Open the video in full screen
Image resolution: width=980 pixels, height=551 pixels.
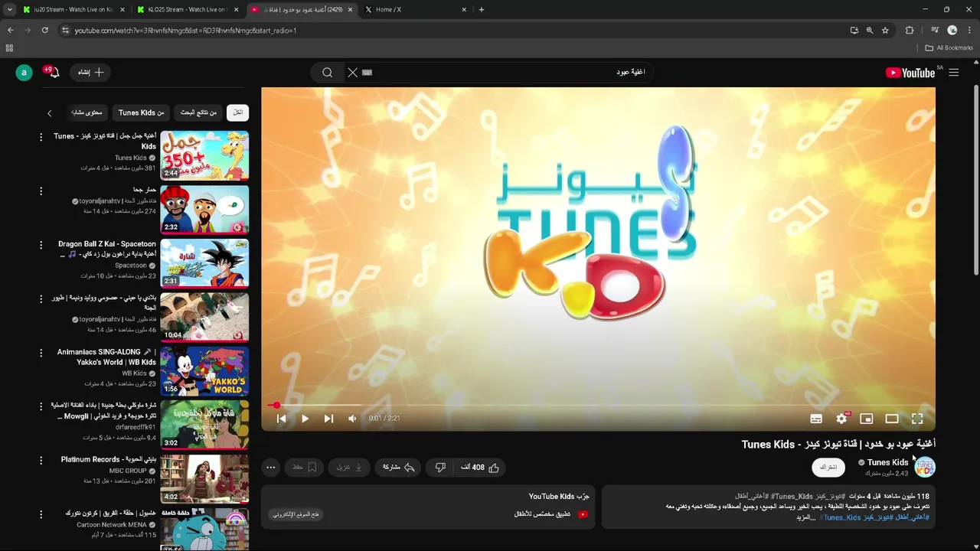point(917,419)
